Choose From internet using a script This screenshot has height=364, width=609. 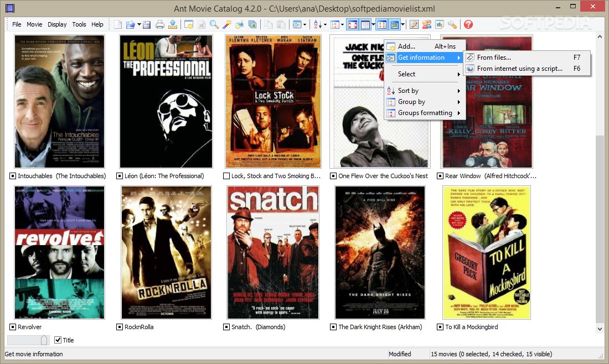pyautogui.click(x=527, y=69)
